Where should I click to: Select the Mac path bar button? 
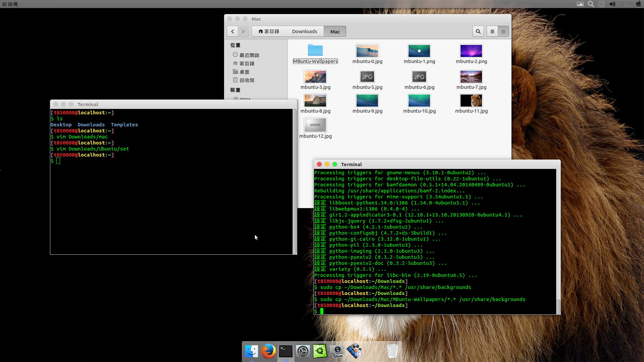(335, 32)
